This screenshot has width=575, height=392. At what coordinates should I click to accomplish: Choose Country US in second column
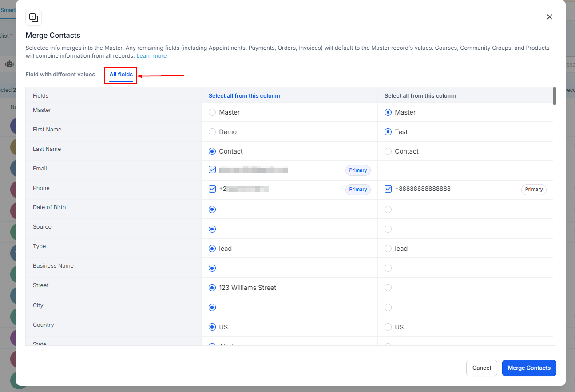coord(388,327)
